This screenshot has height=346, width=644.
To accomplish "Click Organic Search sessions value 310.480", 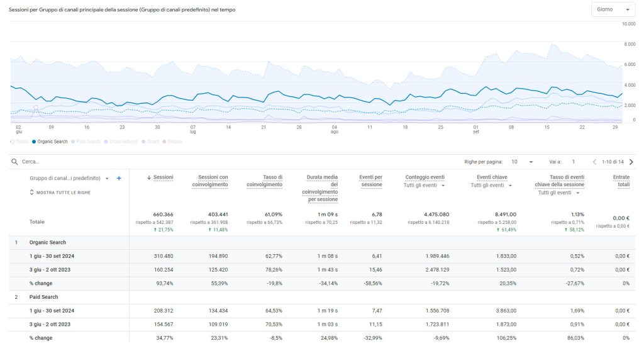I will coord(164,256).
